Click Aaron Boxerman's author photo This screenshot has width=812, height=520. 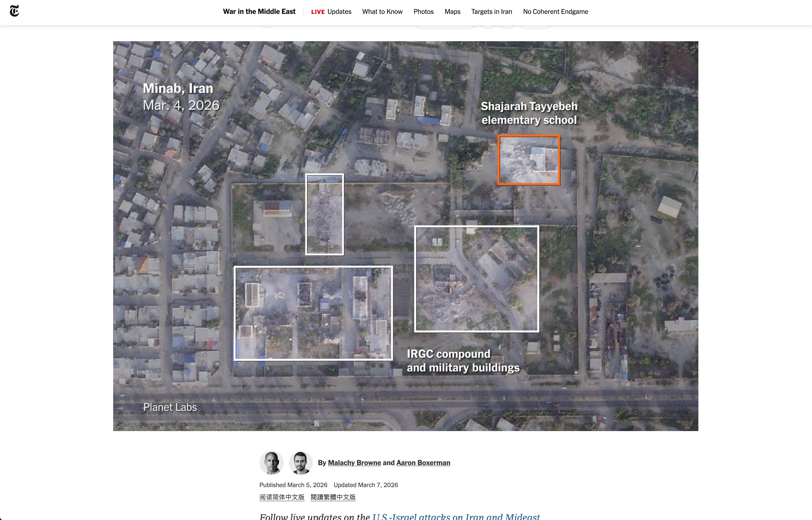300,462
